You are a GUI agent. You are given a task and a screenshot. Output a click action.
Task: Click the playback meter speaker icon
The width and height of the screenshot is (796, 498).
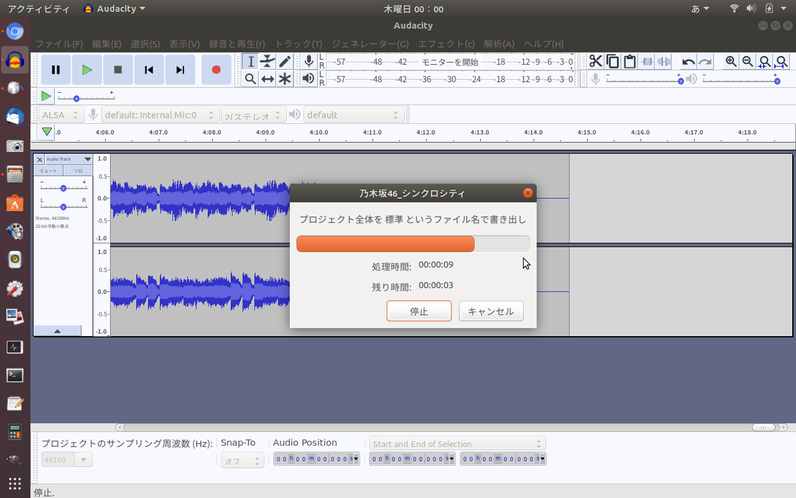308,79
